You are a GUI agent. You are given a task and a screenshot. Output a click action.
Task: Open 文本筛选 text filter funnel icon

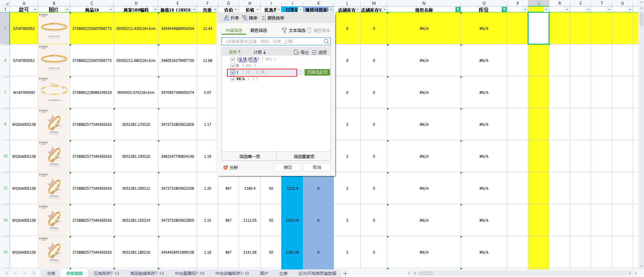pyautogui.click(x=284, y=30)
